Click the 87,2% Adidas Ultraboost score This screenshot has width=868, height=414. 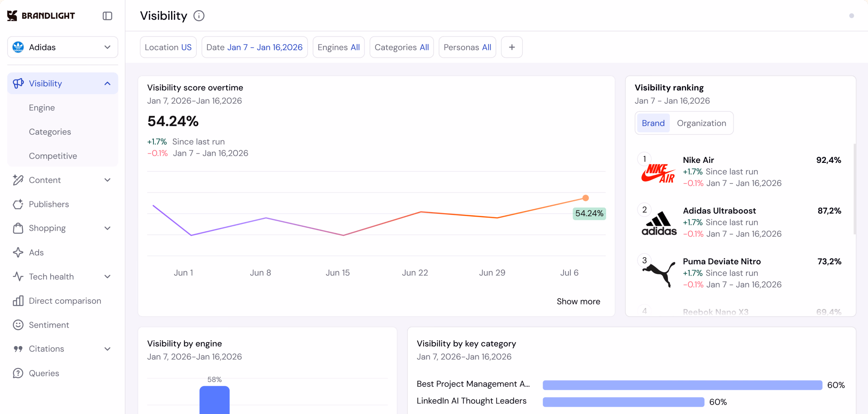point(829,211)
